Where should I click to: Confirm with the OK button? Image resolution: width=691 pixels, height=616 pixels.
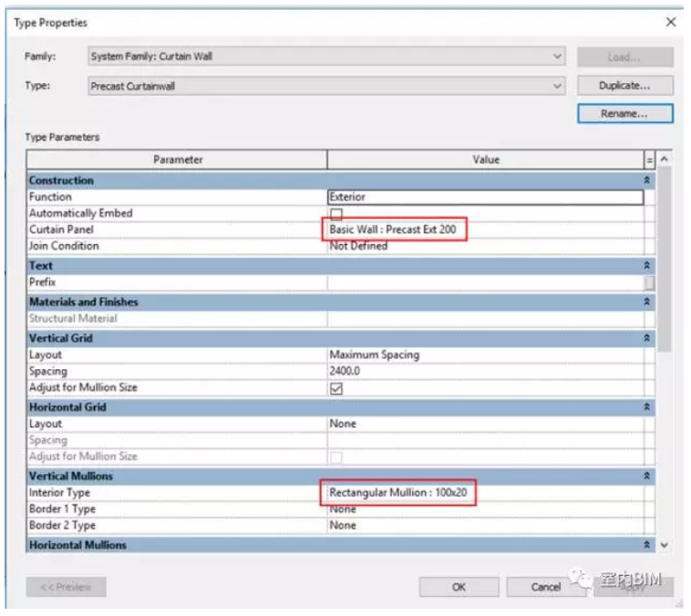click(459, 588)
